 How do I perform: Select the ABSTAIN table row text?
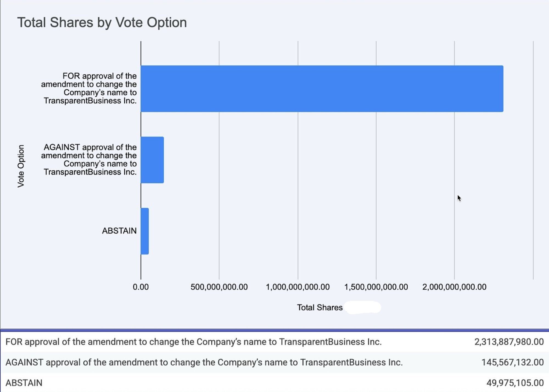point(24,383)
